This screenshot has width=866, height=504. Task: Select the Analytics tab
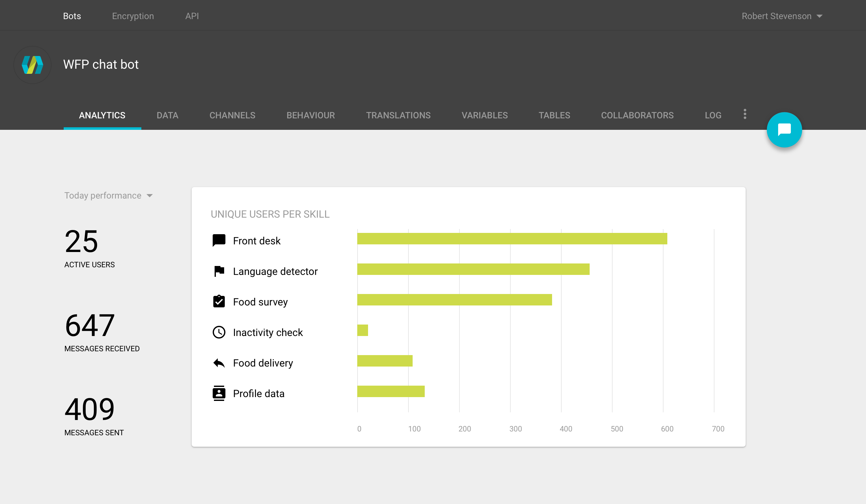[102, 115]
